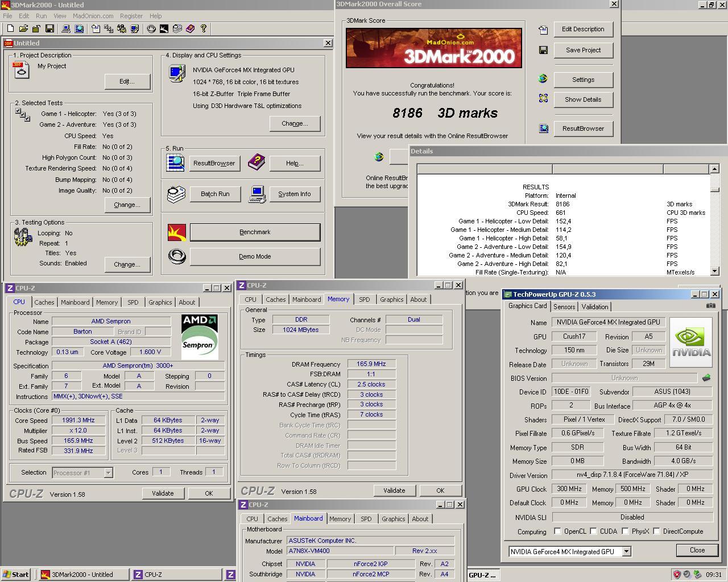Click Close button in GPU-Z
The width and height of the screenshot is (728, 582).
[697, 550]
